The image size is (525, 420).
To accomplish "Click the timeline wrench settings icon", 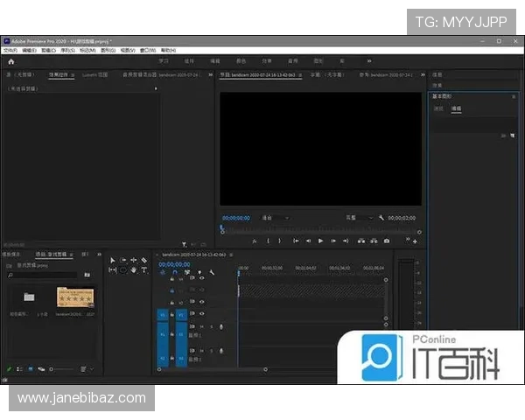I will point(212,272).
